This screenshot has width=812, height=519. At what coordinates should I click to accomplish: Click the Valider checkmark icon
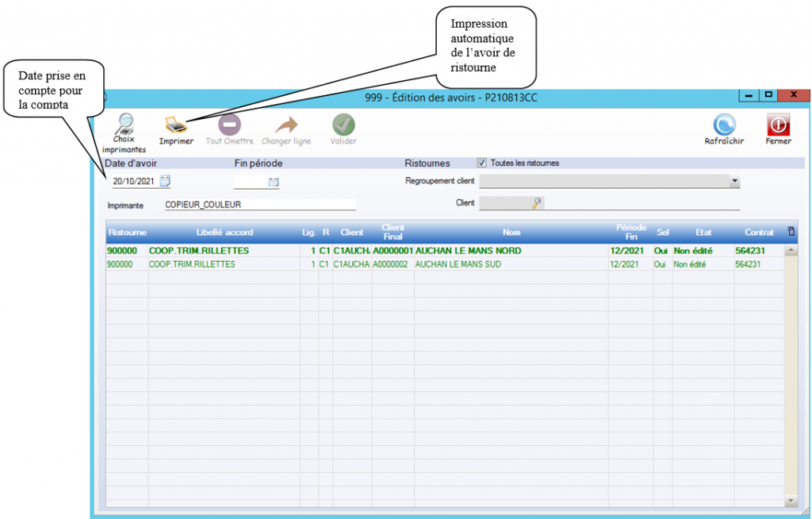(343, 126)
